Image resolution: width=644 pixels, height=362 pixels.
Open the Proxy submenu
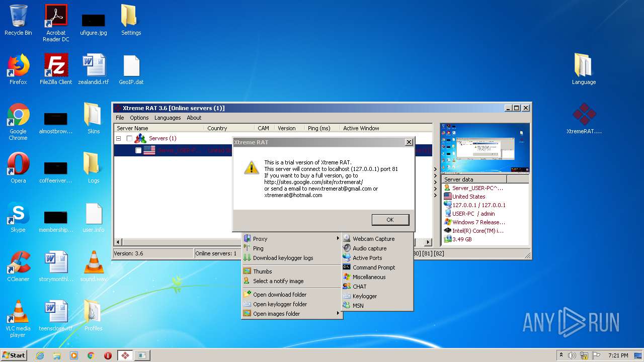(x=292, y=239)
